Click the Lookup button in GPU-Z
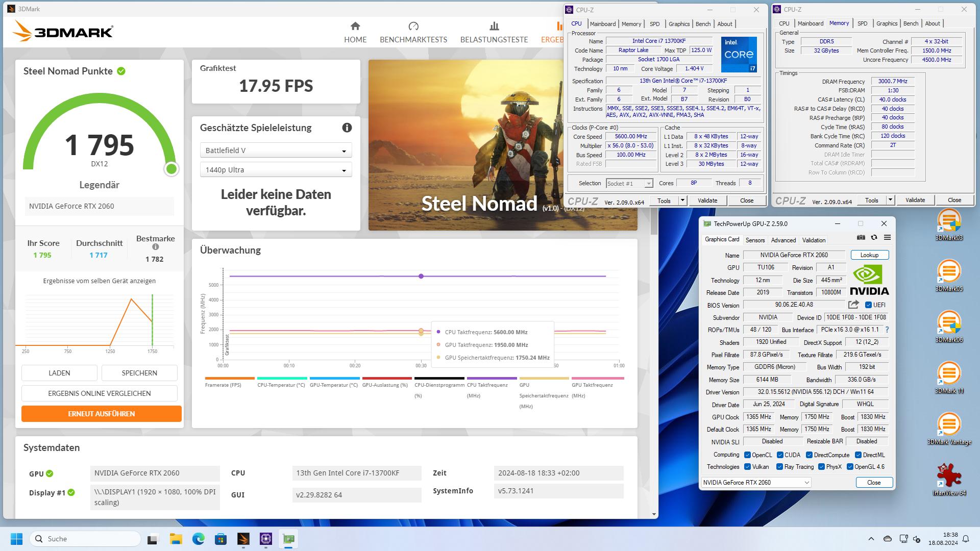Viewport: 980px width, 551px height. (x=869, y=255)
